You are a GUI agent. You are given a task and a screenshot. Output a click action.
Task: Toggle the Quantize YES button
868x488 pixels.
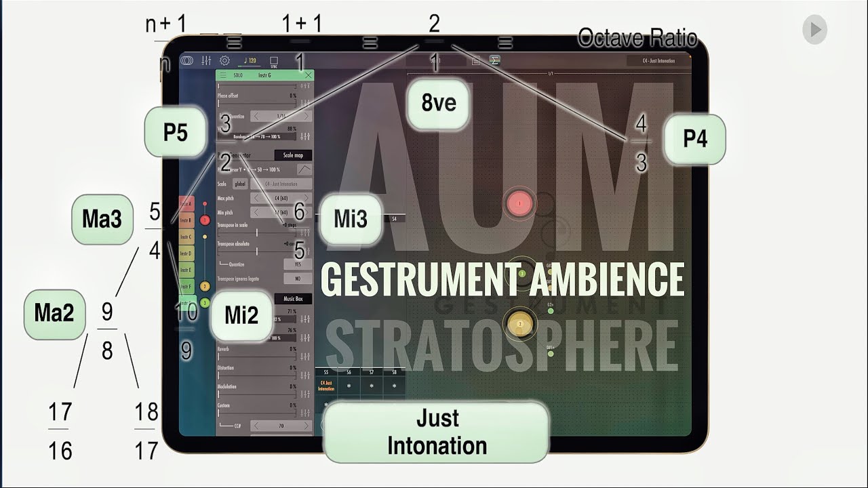pyautogui.click(x=298, y=264)
